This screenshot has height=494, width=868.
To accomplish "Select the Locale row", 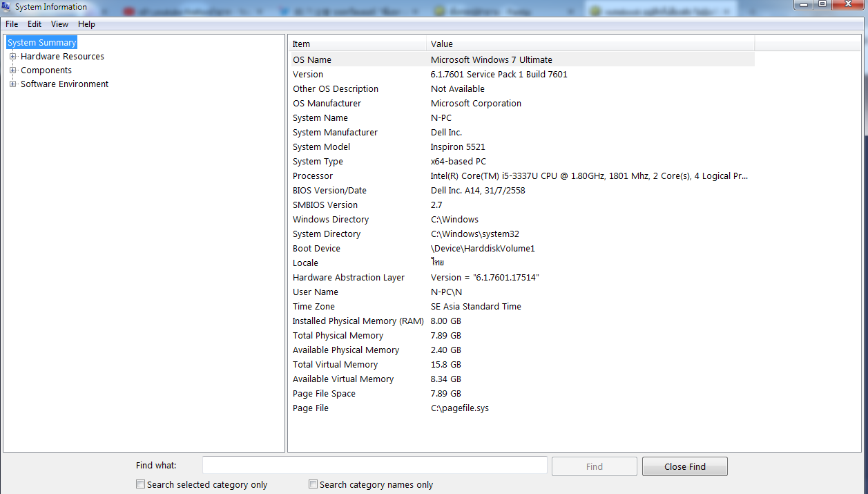I will click(x=521, y=263).
